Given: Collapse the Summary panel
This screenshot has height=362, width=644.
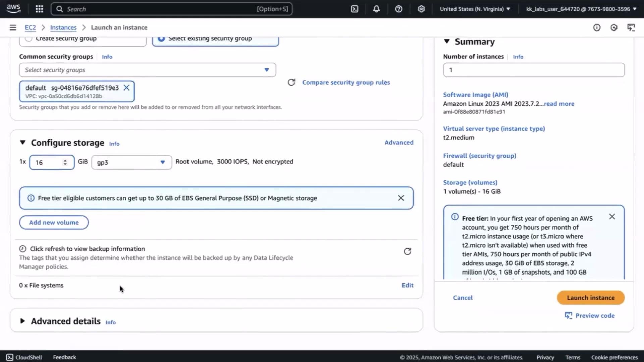Looking at the screenshot, I should 447,41.
